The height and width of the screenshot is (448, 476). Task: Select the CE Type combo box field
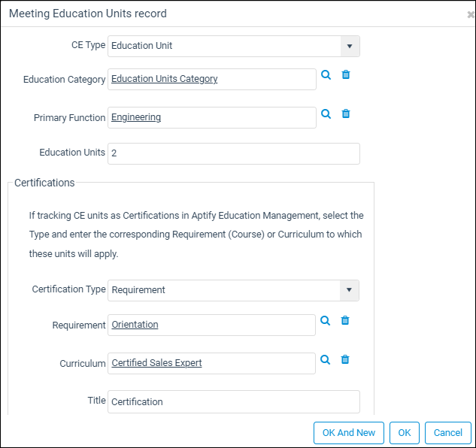(x=234, y=46)
